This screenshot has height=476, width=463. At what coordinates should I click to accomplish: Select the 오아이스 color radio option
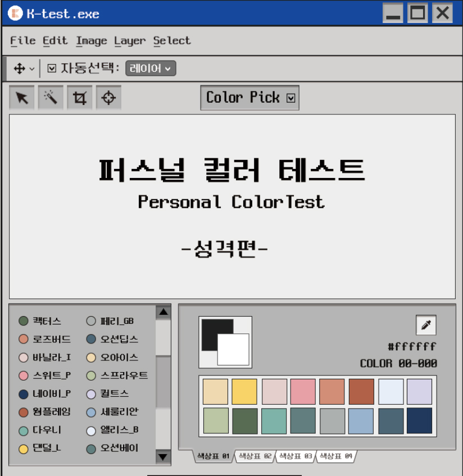(91, 358)
